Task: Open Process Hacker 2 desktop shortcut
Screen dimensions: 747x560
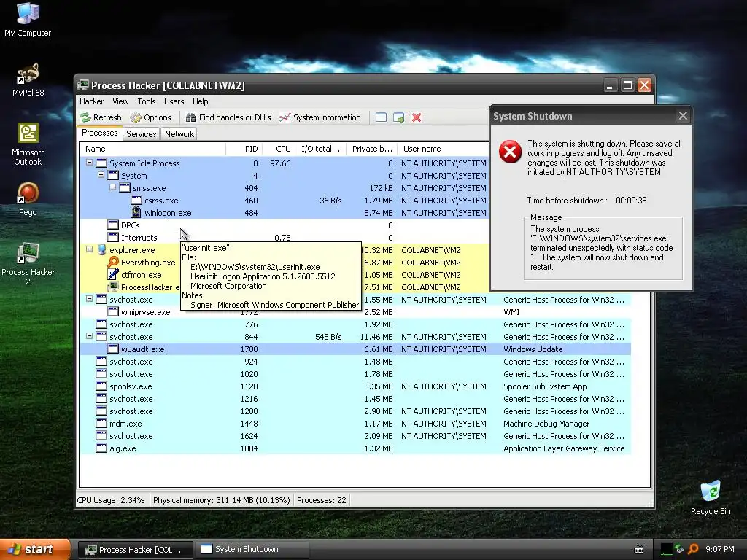Action: click(x=28, y=264)
